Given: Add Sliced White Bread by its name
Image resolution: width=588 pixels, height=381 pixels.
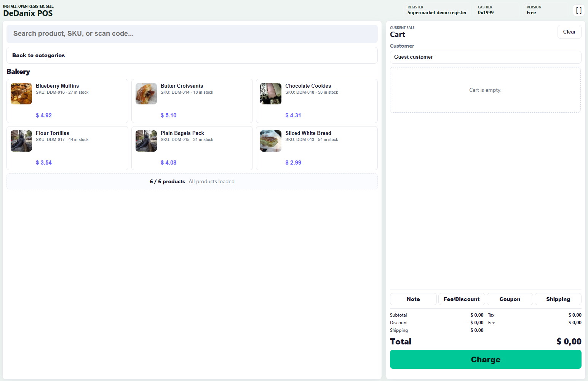Looking at the screenshot, I should (308, 133).
